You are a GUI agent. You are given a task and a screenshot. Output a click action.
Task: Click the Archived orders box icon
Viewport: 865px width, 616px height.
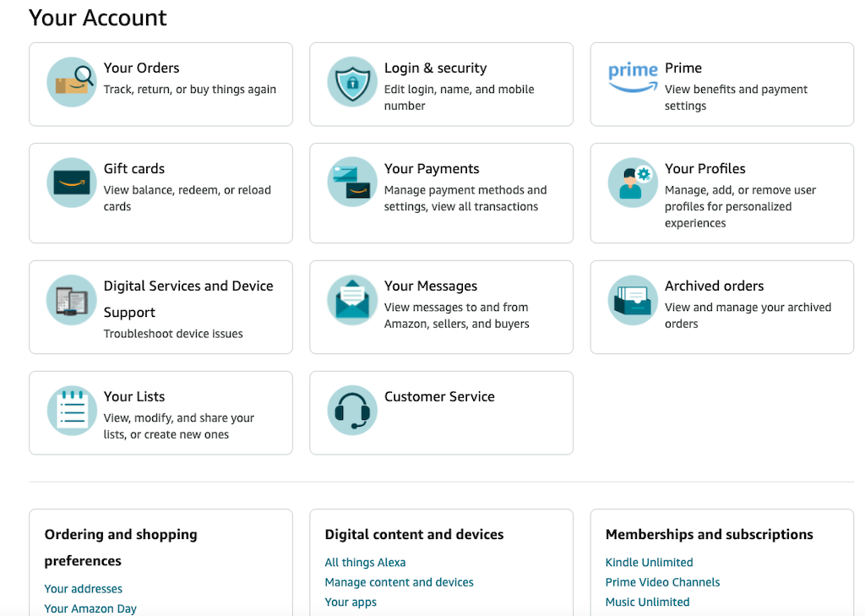[x=633, y=300]
